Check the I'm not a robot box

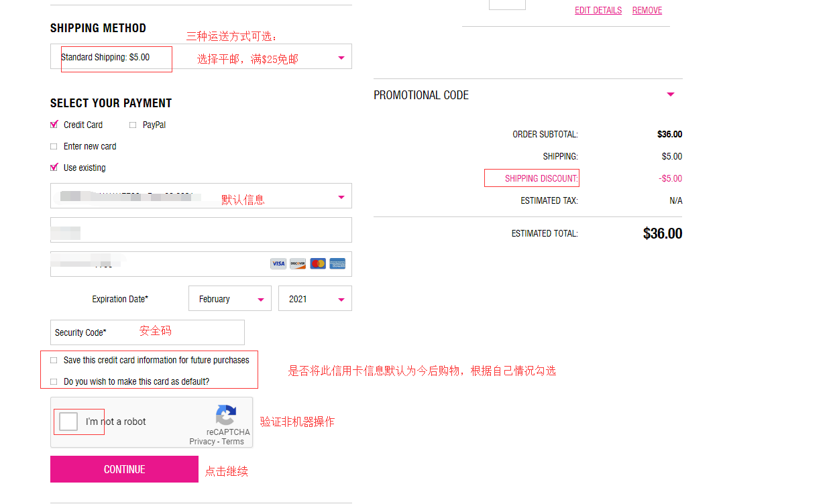[x=68, y=422]
